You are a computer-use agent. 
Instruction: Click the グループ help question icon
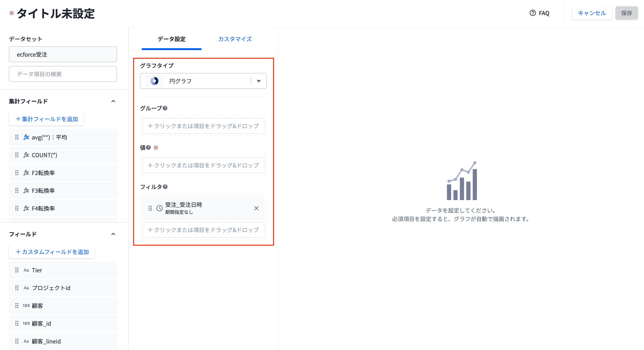click(x=165, y=108)
